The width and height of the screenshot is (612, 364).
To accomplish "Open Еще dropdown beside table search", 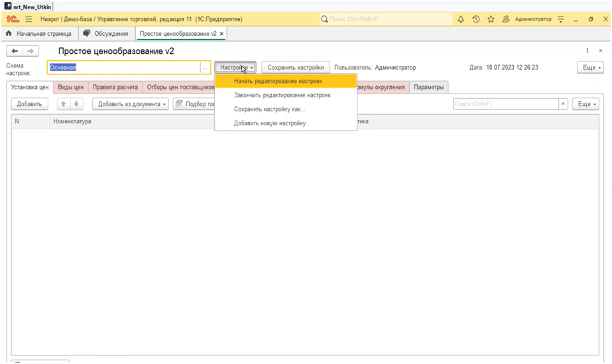I will [585, 104].
